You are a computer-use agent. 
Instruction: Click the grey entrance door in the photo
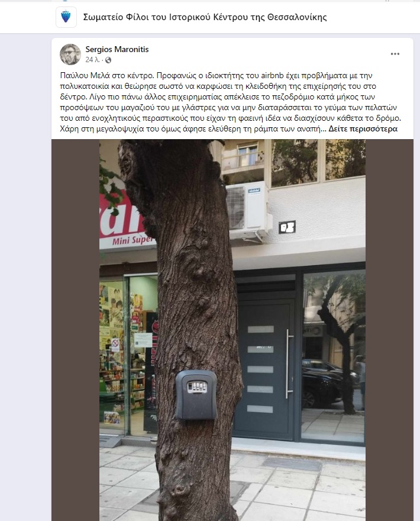(x=264, y=369)
